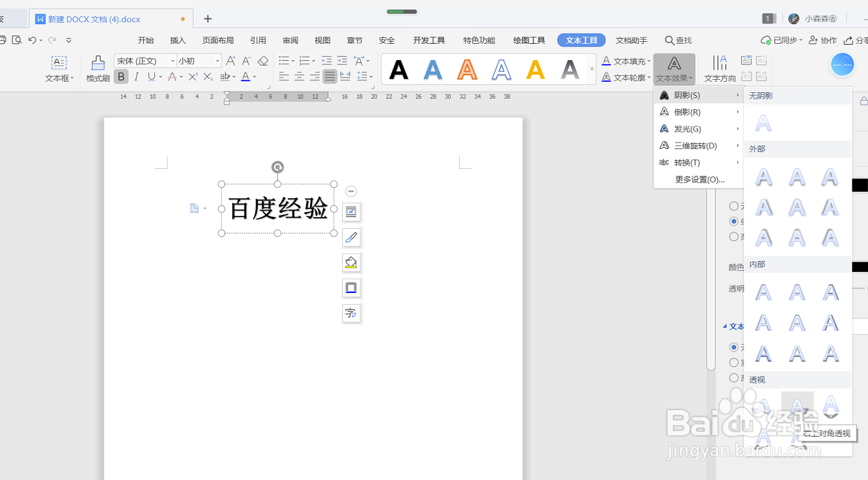Click the 文本框 text box tool icon
Viewport: 868px width, 480px height.
tap(59, 63)
